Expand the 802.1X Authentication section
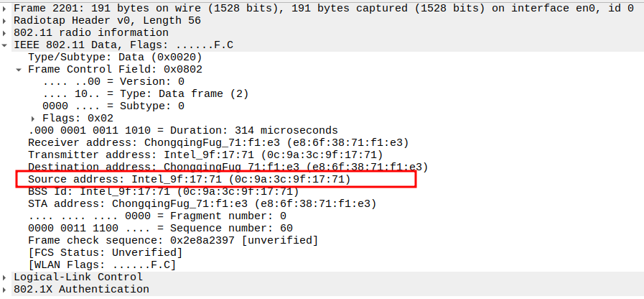Viewport: 644px width, 299px height. (6, 289)
